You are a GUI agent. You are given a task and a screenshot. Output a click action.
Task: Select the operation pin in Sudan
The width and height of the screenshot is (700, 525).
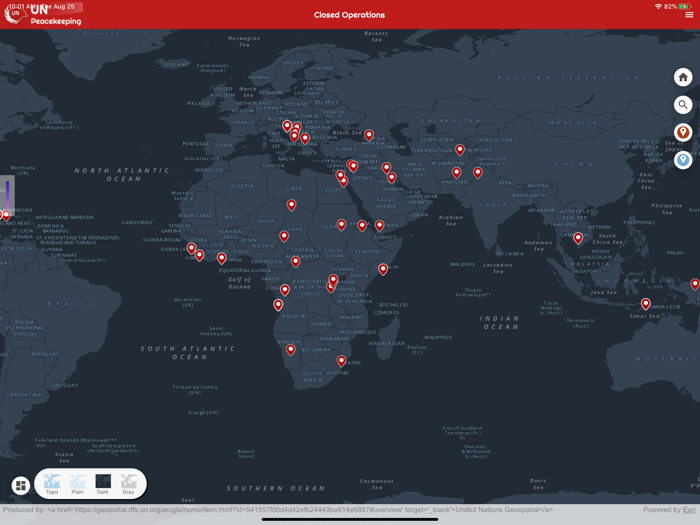[x=342, y=225]
